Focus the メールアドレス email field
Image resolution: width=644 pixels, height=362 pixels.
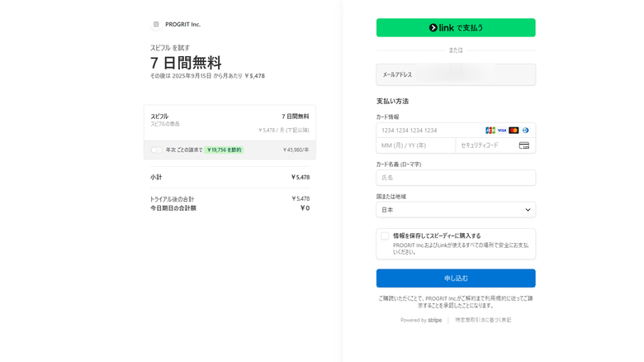tap(456, 75)
